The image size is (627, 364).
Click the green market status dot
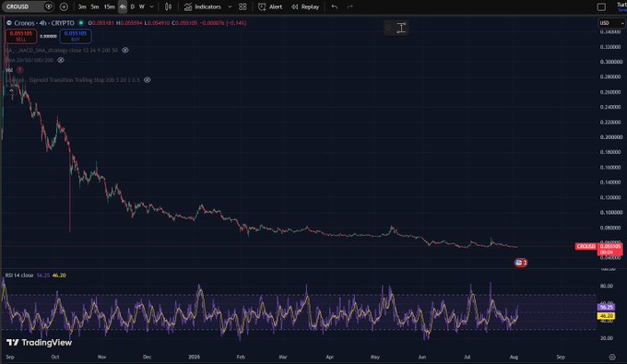coord(81,23)
